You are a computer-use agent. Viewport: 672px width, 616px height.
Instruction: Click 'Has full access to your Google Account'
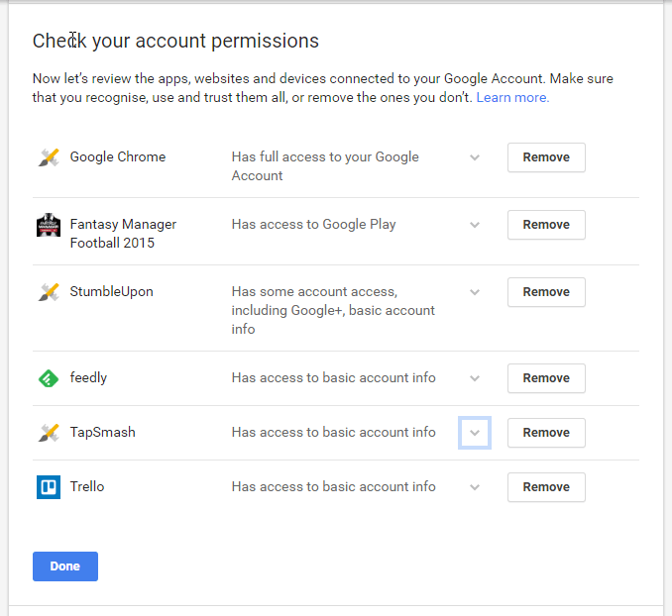[x=325, y=166]
